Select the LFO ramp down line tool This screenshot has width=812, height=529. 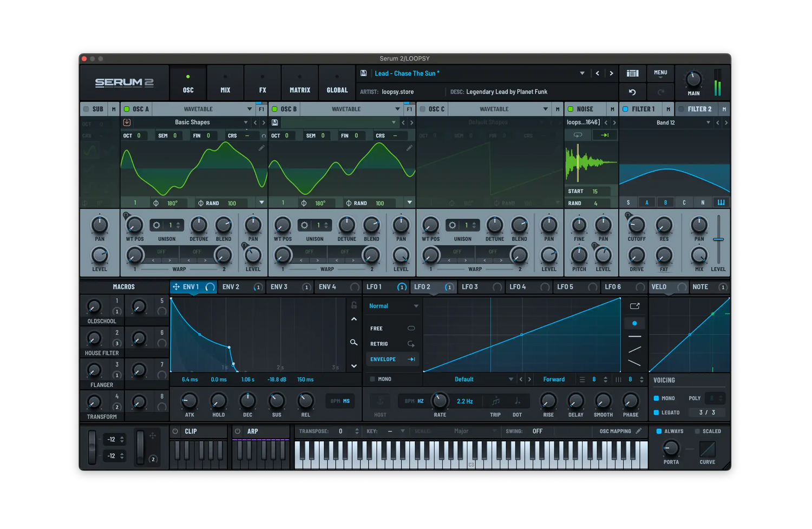click(x=635, y=363)
